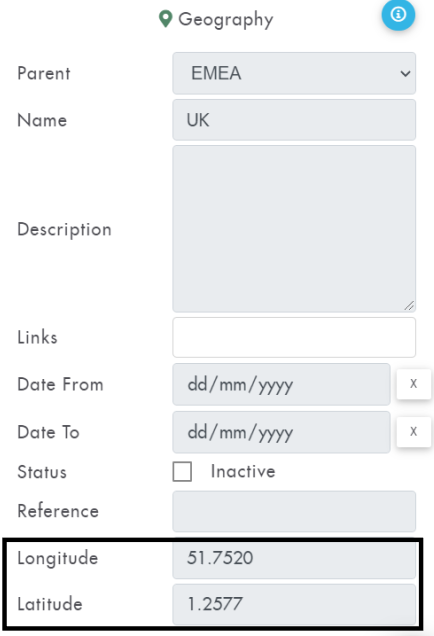The image size is (434, 636).
Task: Open the blue info icon button
Action: 398,15
